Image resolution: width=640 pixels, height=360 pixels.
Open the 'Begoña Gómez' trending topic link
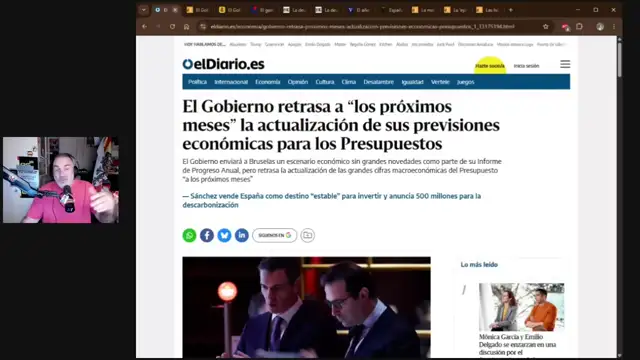point(362,44)
